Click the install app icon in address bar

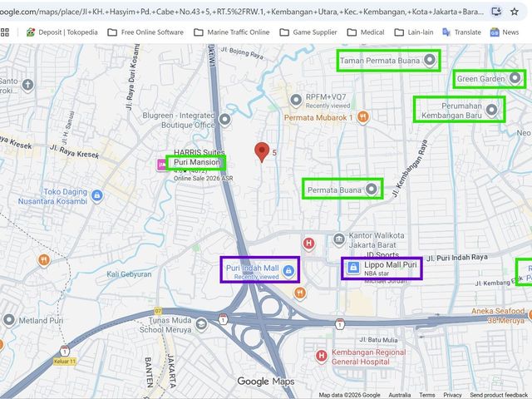[x=496, y=12]
